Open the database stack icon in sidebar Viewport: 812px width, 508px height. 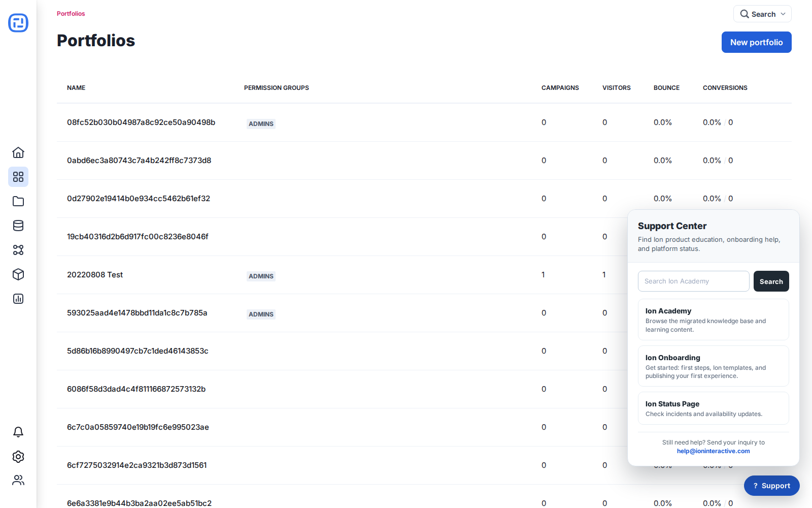coord(18,226)
